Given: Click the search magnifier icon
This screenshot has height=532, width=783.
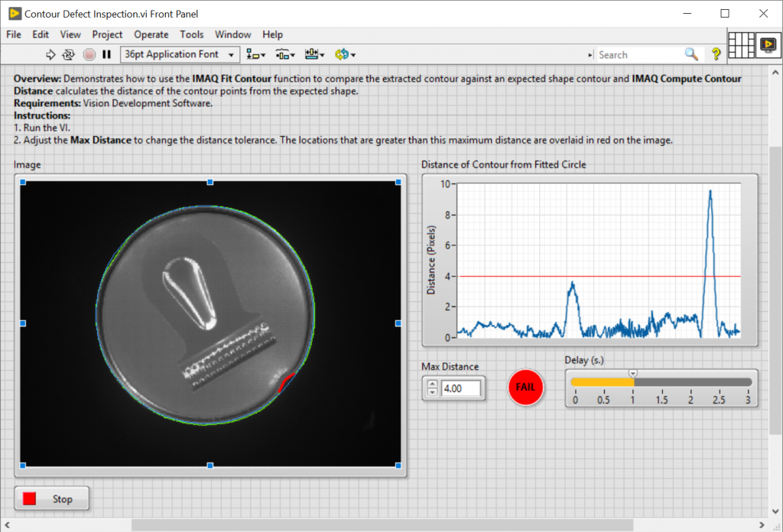Looking at the screenshot, I should [691, 54].
